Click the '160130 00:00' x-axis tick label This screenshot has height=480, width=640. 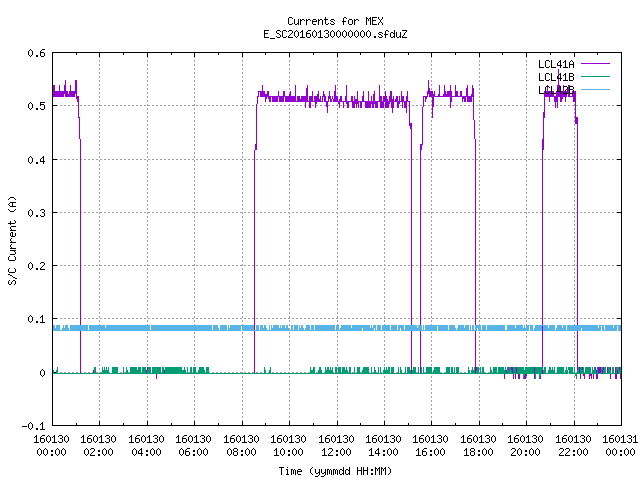(x=51, y=446)
